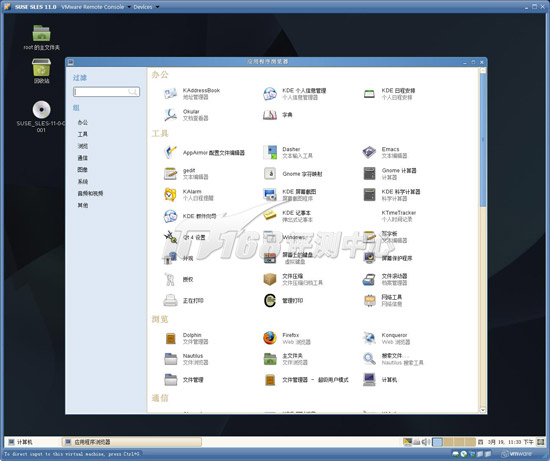Image resolution: width=550 pixels, height=461 pixels.
Task: Open root 的主文件夹 desktop icon
Action: coord(41,37)
